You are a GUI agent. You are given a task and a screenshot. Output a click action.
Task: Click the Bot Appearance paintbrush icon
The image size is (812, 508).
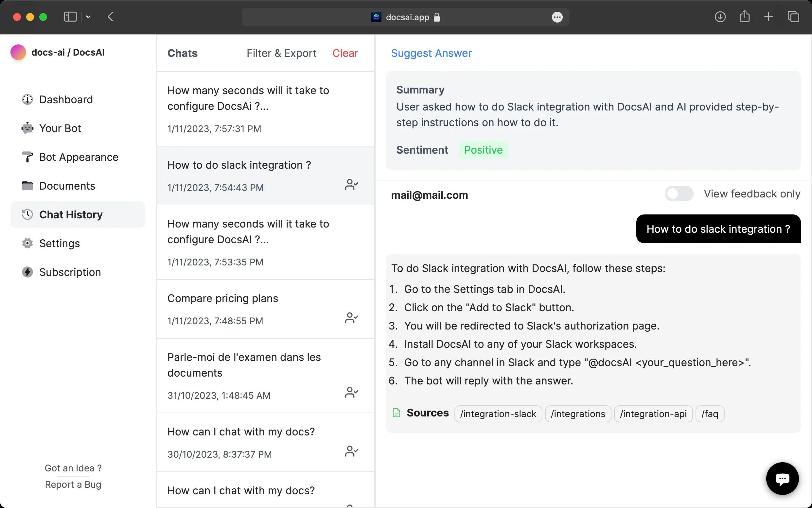click(x=27, y=157)
